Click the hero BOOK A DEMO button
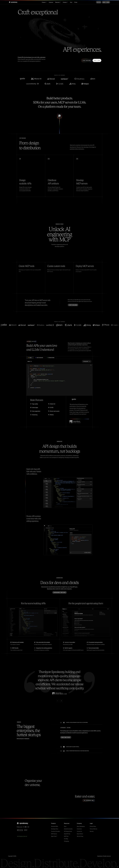The width and height of the screenshot is (119, 868). pos(97,60)
